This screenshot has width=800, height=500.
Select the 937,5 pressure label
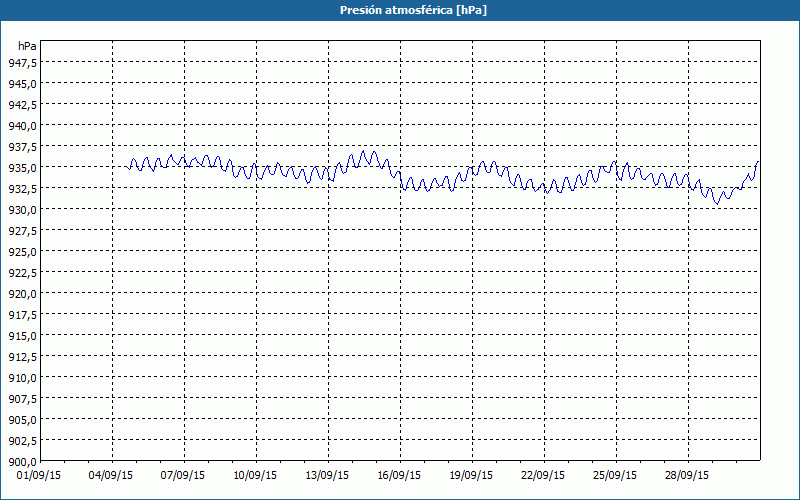[22, 147]
